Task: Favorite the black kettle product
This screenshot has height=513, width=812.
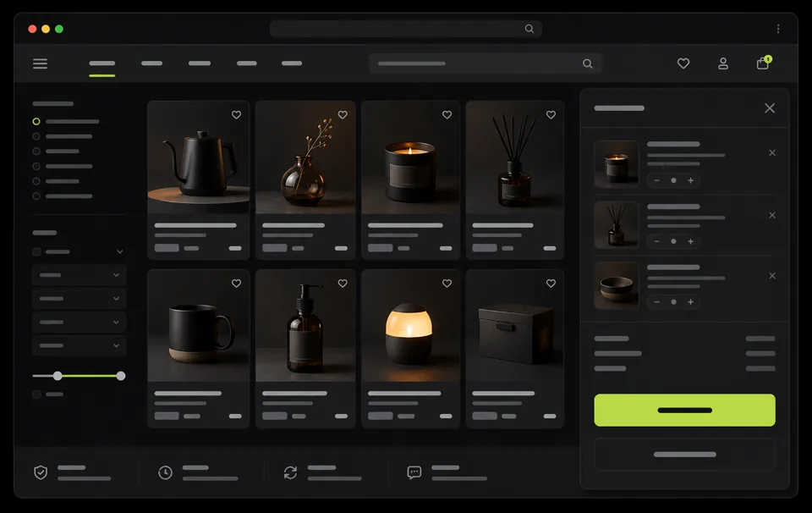Action: click(236, 115)
